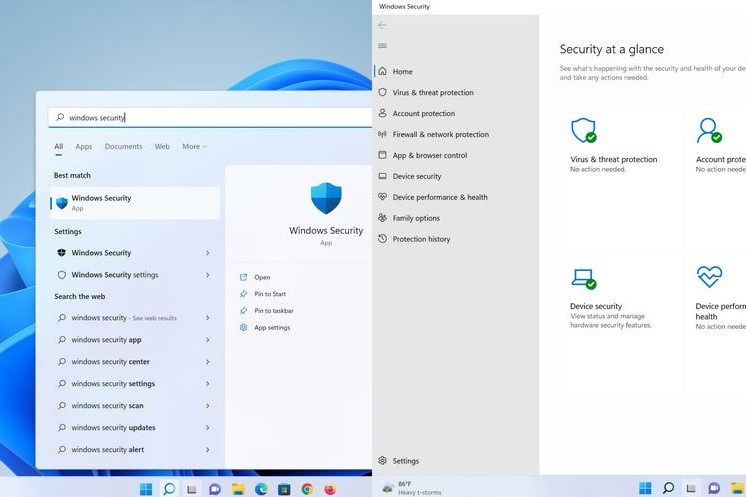Click the hamburger navigation menu icon

tap(382, 46)
